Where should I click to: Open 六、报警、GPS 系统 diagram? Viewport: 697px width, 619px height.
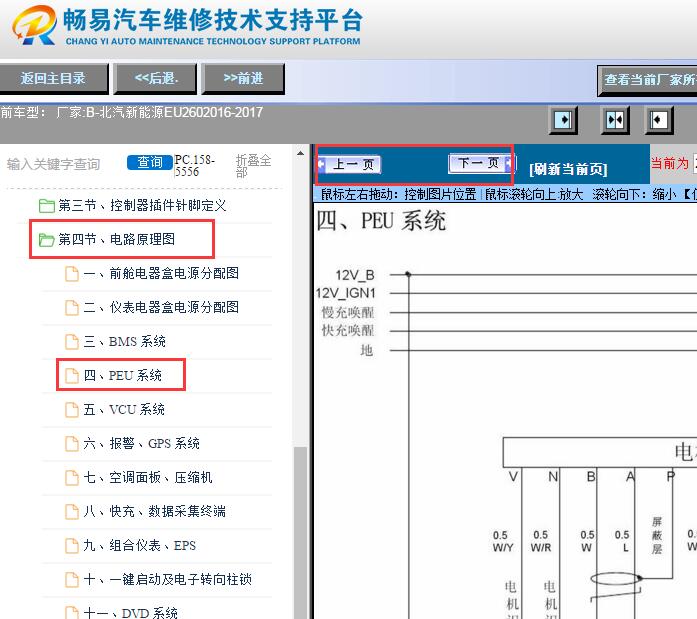click(141, 443)
